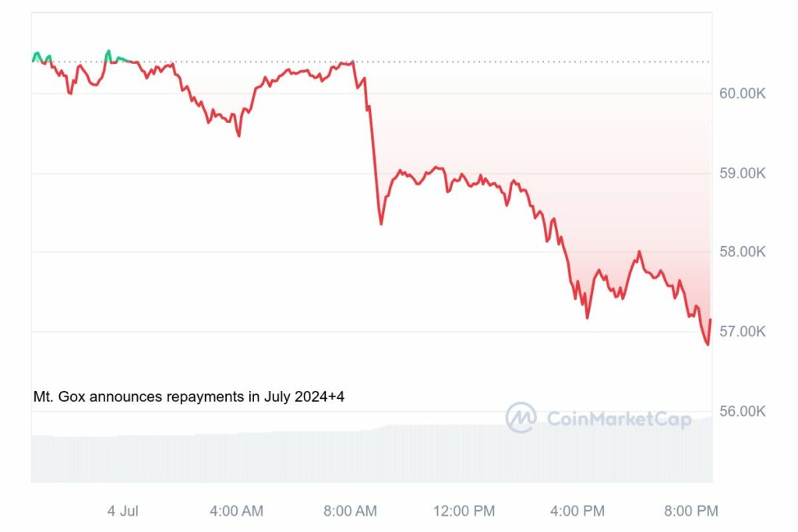Click the CoinMarketCap watermark text

point(619,419)
